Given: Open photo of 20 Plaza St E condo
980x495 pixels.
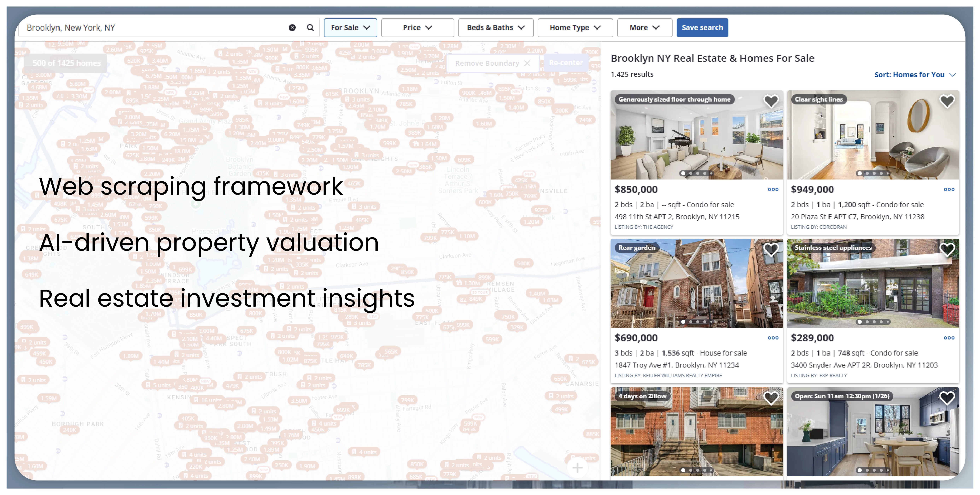Looking at the screenshot, I should tap(873, 135).
